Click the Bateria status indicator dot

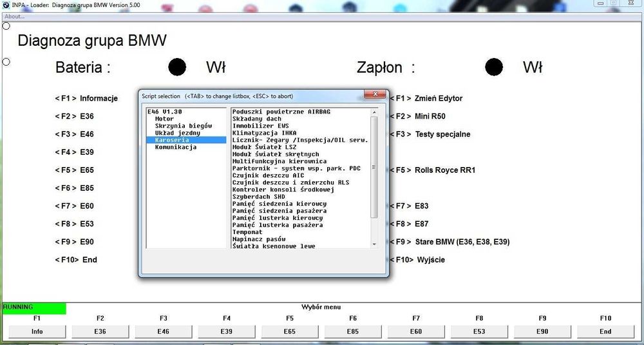(177, 67)
